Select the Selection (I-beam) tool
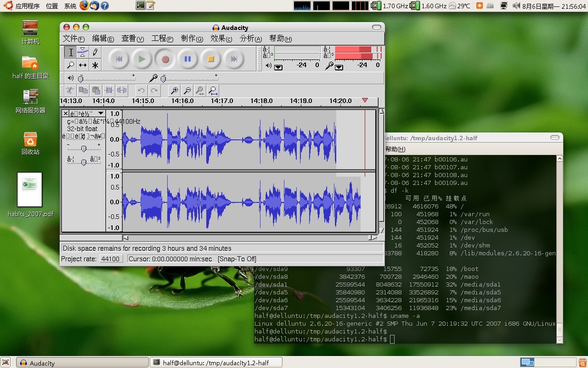This screenshot has width=588, height=368. [x=71, y=52]
